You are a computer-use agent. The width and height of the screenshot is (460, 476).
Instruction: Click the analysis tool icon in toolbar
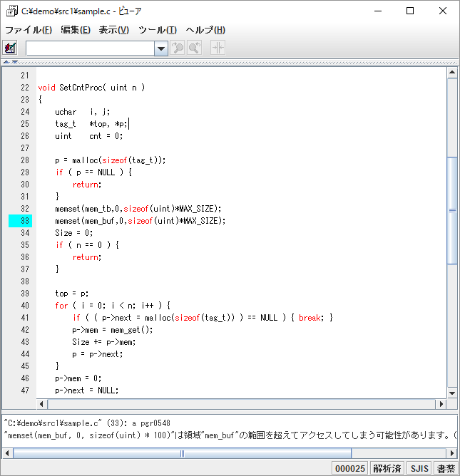click(10, 48)
